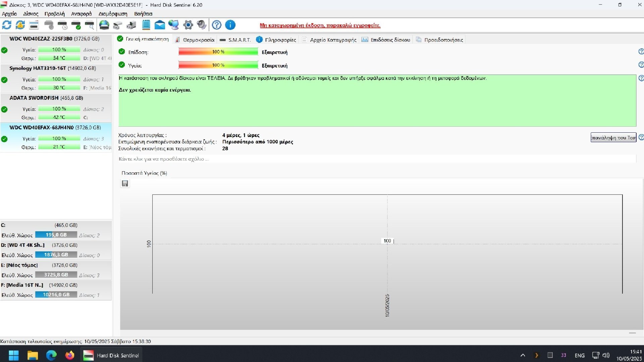Viewport: 644px width, 362px height.
Task: Click the blue info about icon
Action: click(x=230, y=25)
